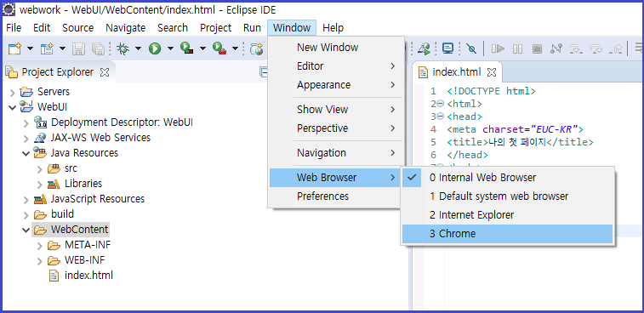The width and height of the screenshot is (644, 313).
Task: Expand the JAX-WS Web Services node
Action: (x=26, y=139)
